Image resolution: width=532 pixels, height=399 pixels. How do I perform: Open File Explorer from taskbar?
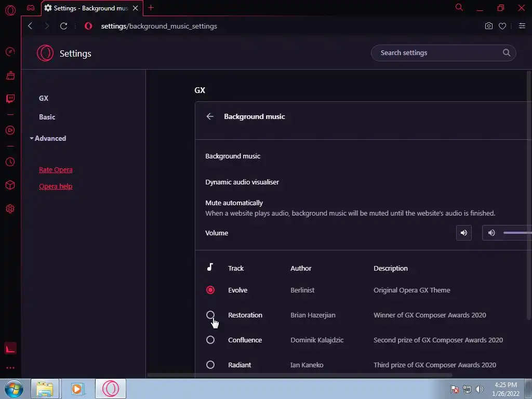[45, 389]
